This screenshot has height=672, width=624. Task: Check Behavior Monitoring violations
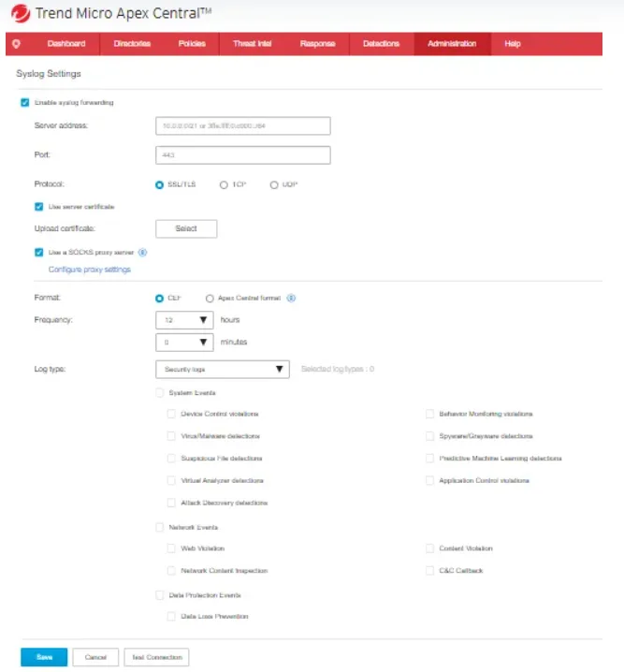[429, 414]
